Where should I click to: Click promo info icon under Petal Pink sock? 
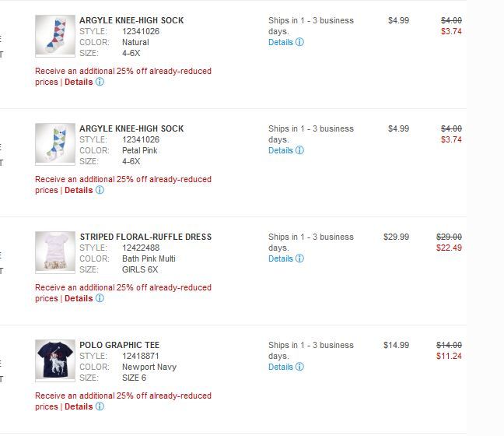point(100,190)
